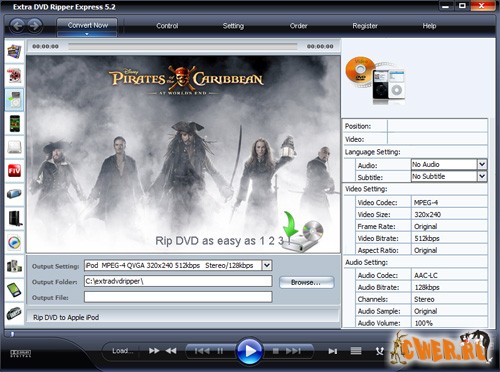
Task: Click the Video Bitrate value 512kbps
Action: point(427,238)
